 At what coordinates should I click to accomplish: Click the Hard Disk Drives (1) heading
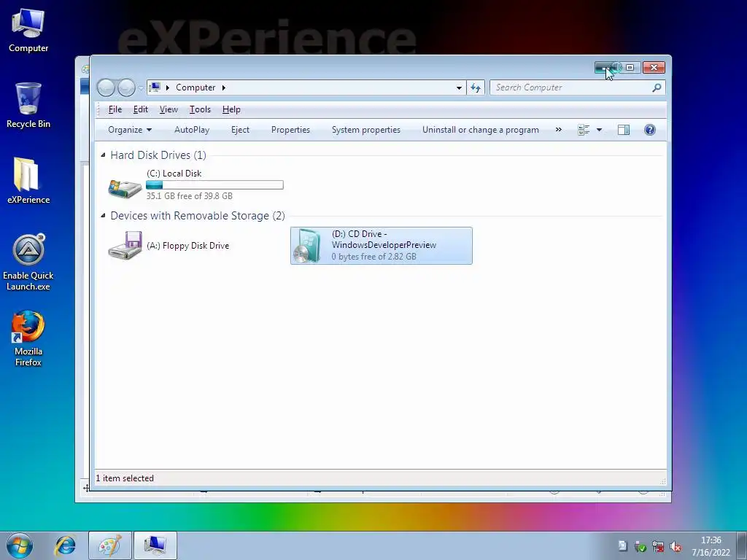[158, 155]
